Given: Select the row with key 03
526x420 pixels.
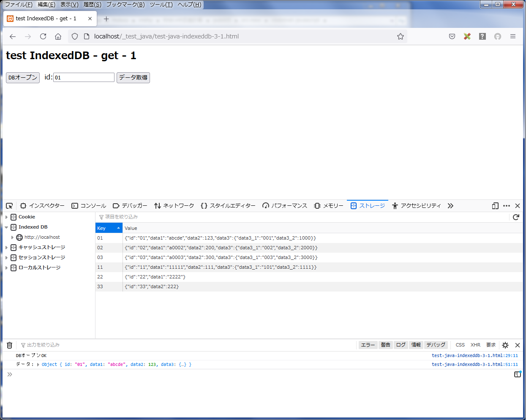Looking at the screenshot, I should pos(309,258).
